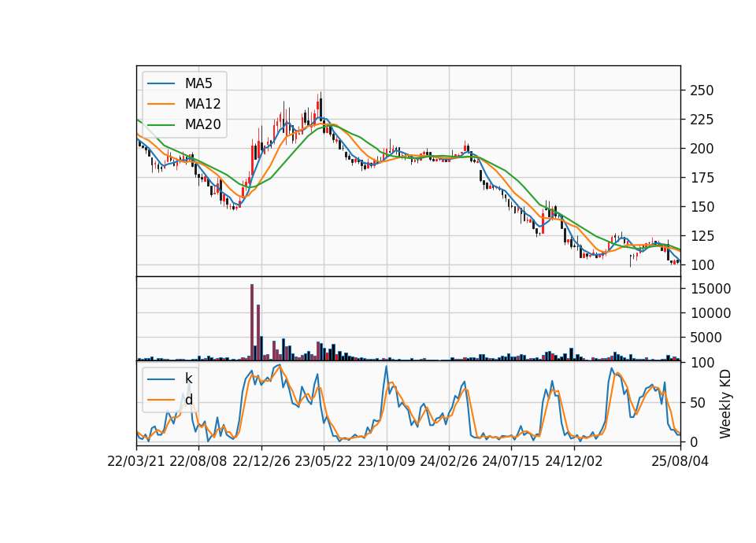Click the orange MA12 legend line sample
This screenshot has width=756, height=543.
click(161, 104)
